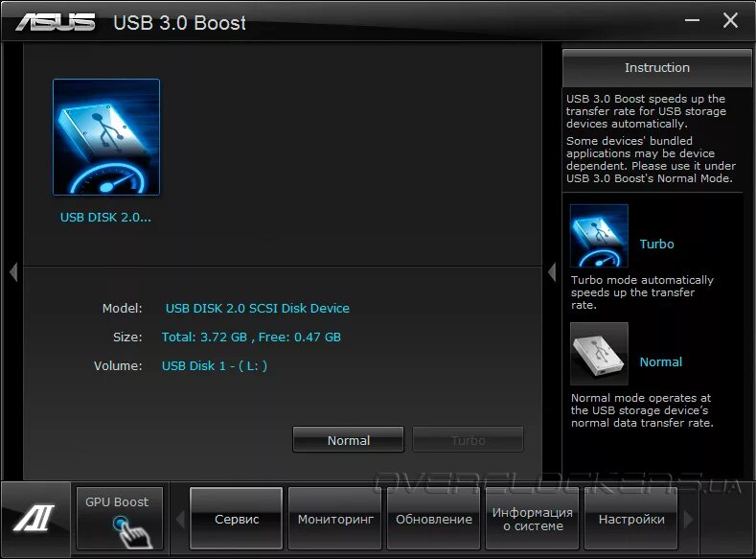
Task: Click the USB 3.0 Boost window title
Action: tap(179, 23)
